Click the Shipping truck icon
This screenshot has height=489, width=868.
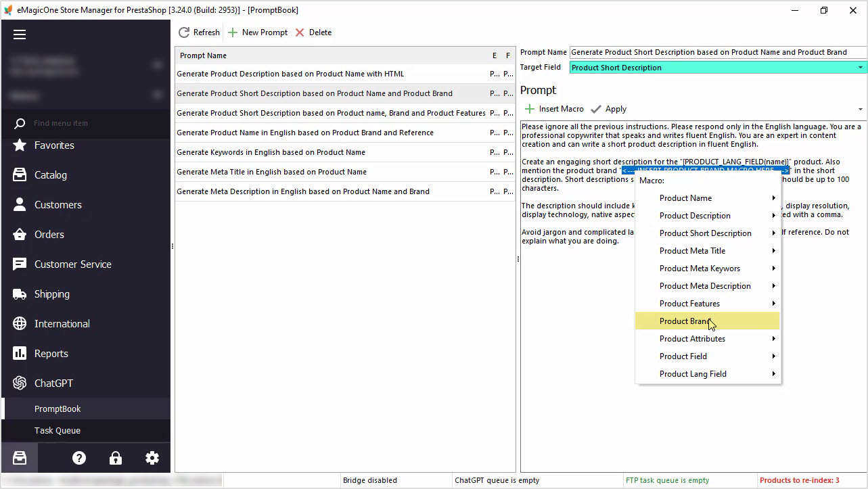click(x=20, y=294)
